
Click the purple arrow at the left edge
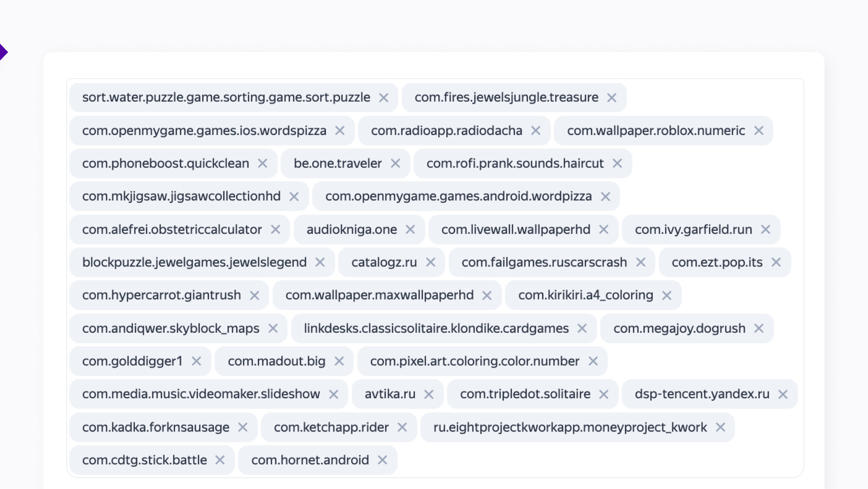[x=3, y=52]
